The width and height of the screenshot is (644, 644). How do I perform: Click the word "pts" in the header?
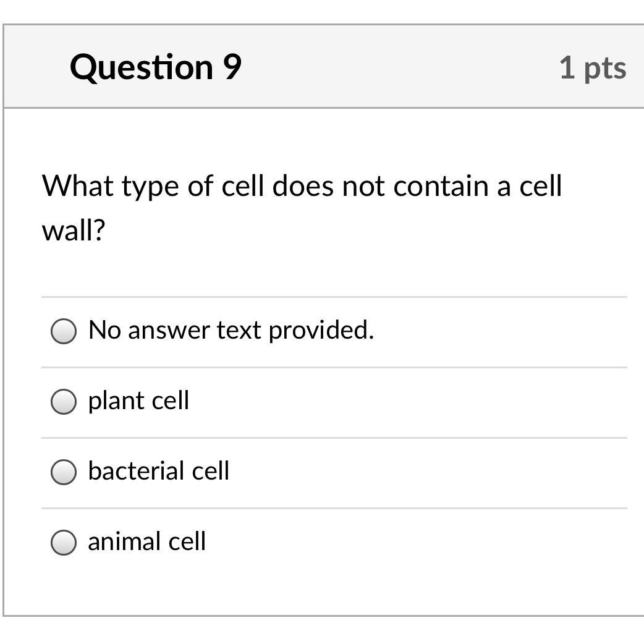605,68
